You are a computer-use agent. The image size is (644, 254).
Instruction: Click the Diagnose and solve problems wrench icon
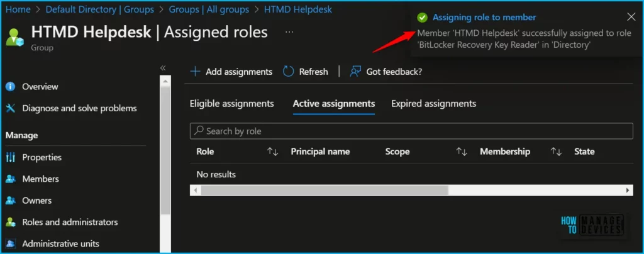11,108
